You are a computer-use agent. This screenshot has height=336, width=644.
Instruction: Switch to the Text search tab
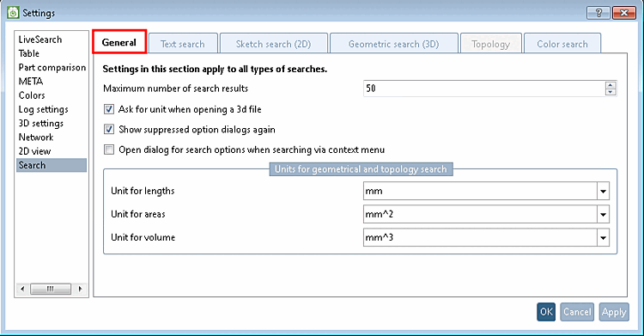pos(183,44)
